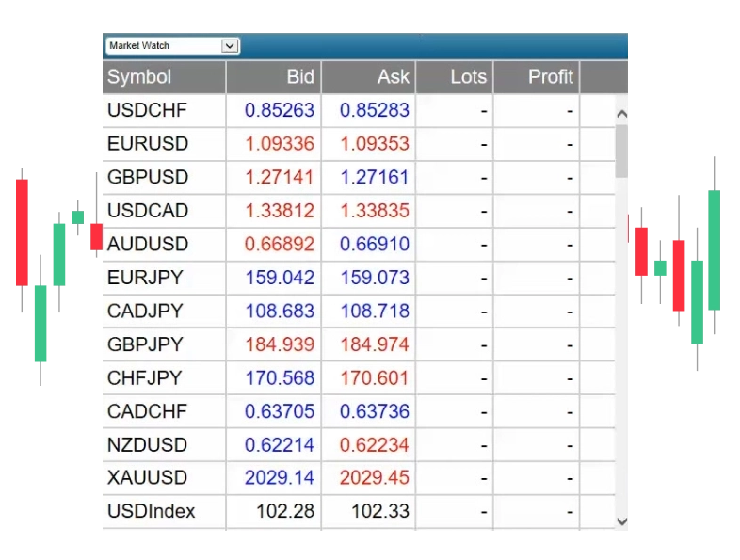Open the Market Watch dropdown

[230, 46]
